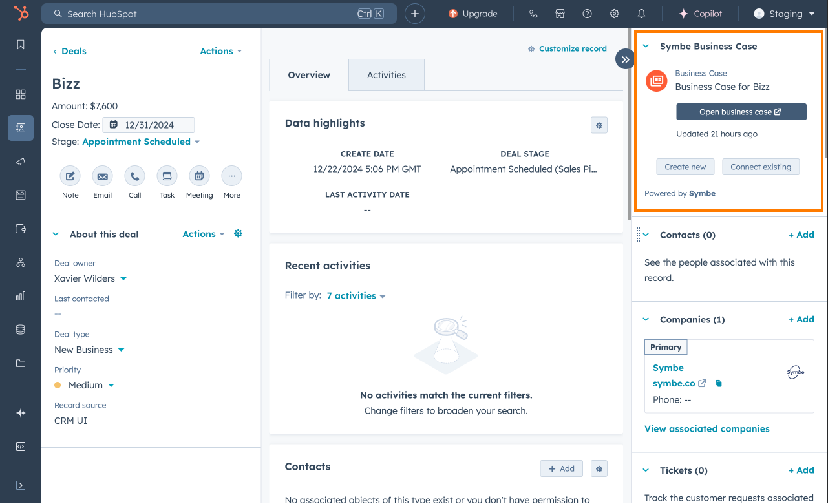
Task: Click the Connect existing button
Action: [x=761, y=167]
